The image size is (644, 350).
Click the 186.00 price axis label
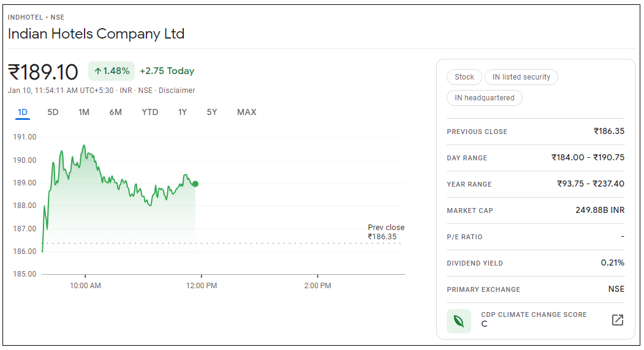[x=25, y=251]
